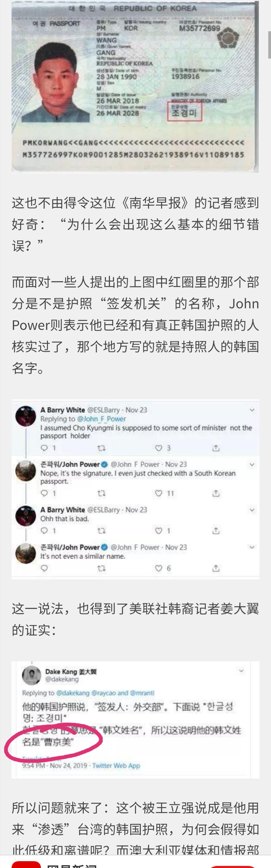The width and height of the screenshot is (271, 868).
Task: Like the tweet showing 11 likes
Action: pos(159,493)
